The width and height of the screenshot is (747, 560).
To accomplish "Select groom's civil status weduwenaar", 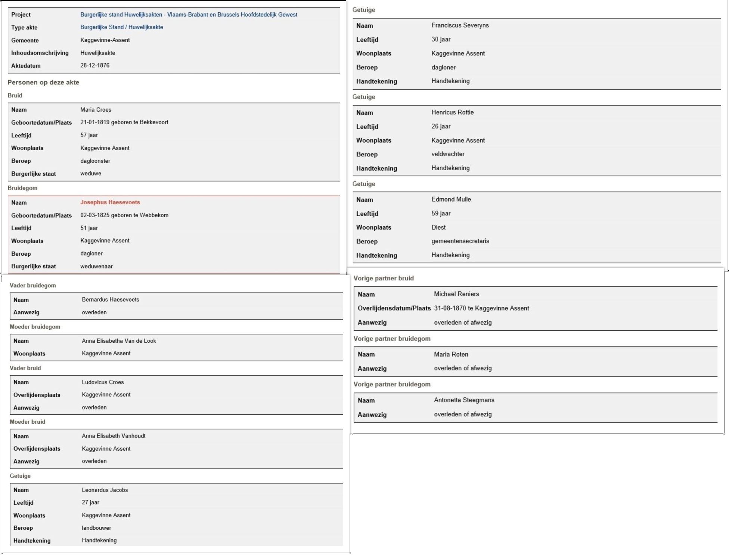I will coord(96,267).
